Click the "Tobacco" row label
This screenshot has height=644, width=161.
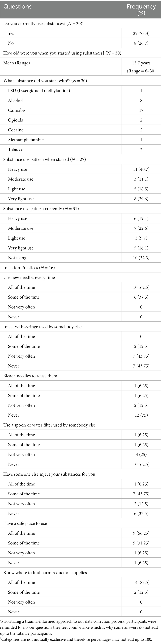coord(16,150)
